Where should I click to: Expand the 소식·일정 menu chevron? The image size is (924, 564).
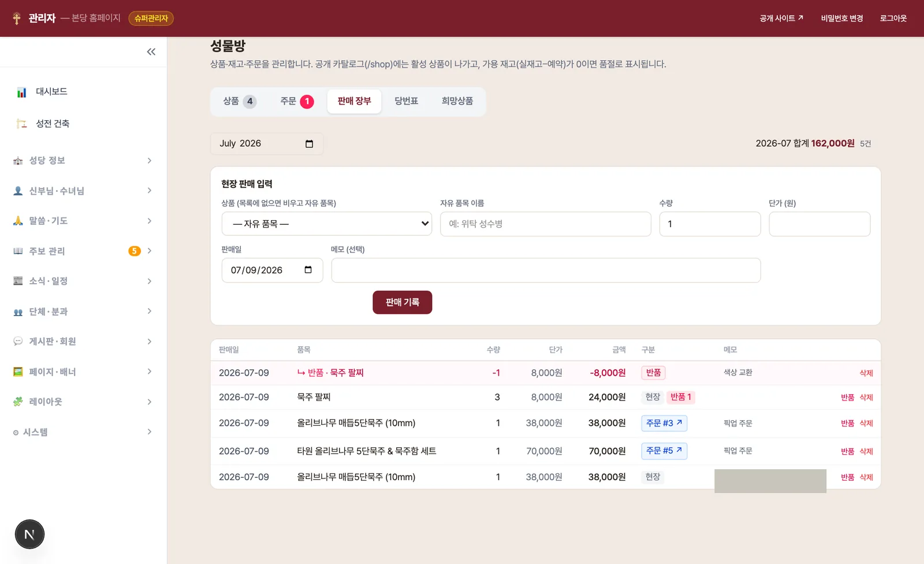[150, 281]
